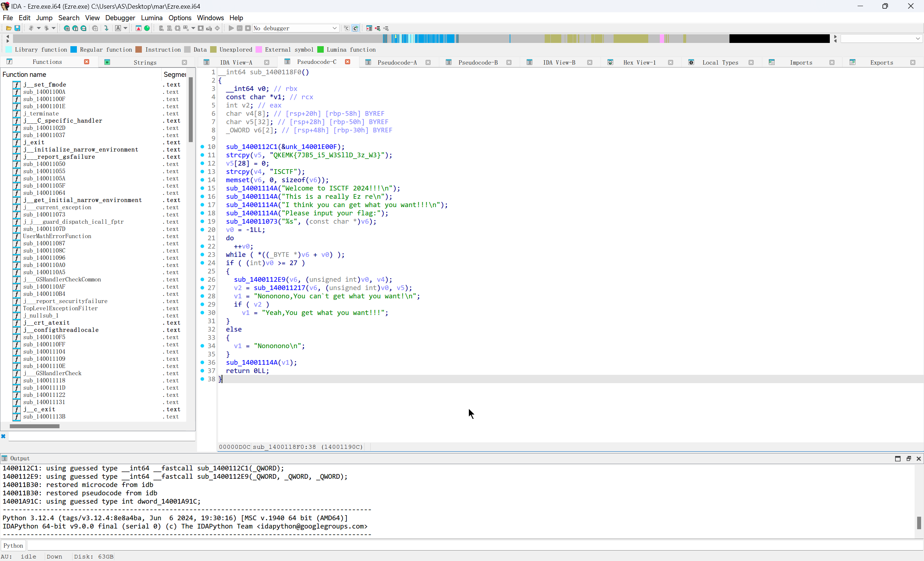Toggle breakpoint dot on line 26

tap(202, 280)
